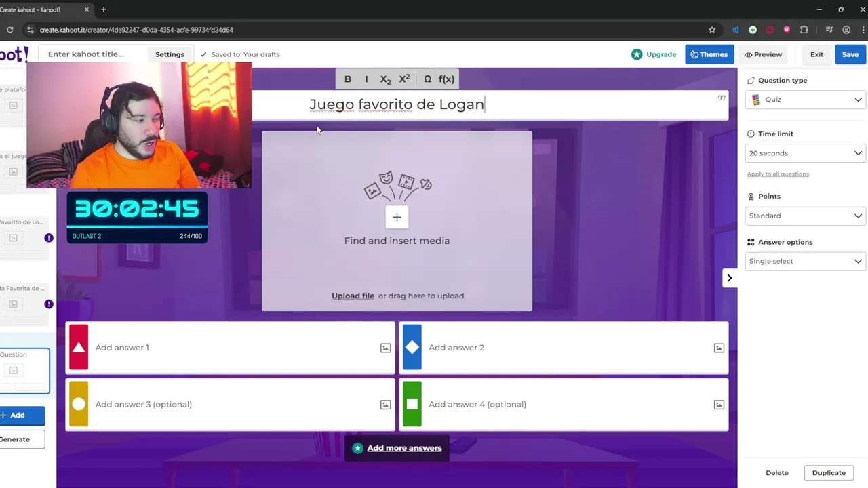868x488 pixels.
Task: Click Apply to all questions link
Action: 778,174
